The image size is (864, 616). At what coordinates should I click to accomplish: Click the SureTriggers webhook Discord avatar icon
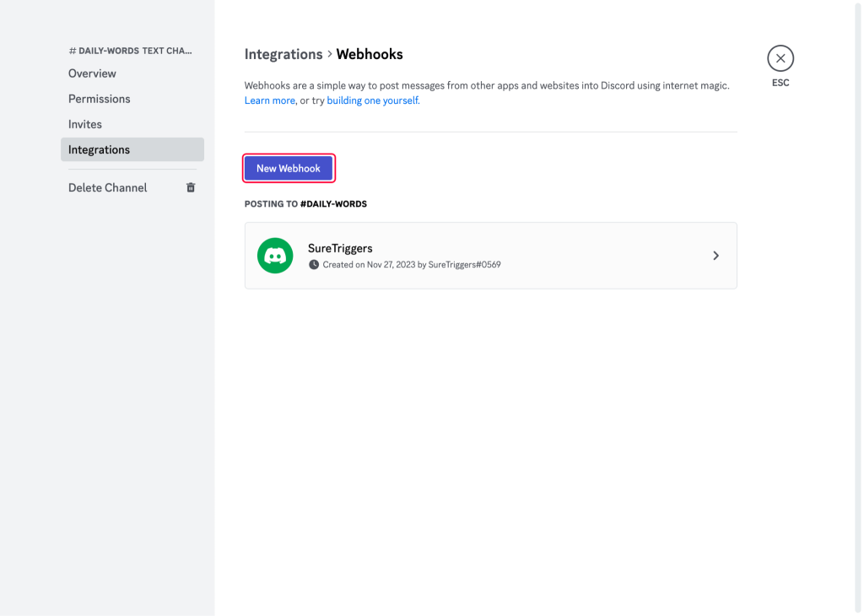274,255
